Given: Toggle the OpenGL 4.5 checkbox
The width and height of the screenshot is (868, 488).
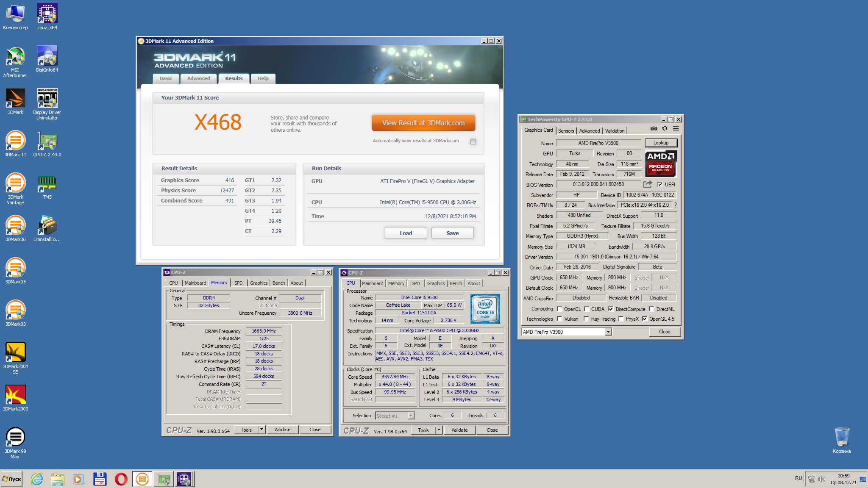Looking at the screenshot, I should pos(645,319).
